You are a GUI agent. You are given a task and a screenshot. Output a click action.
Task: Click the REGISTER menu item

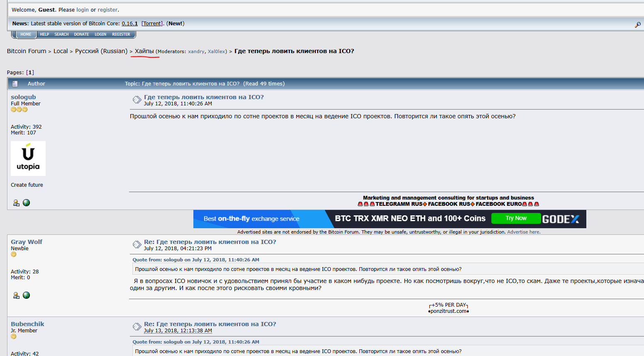(x=121, y=34)
